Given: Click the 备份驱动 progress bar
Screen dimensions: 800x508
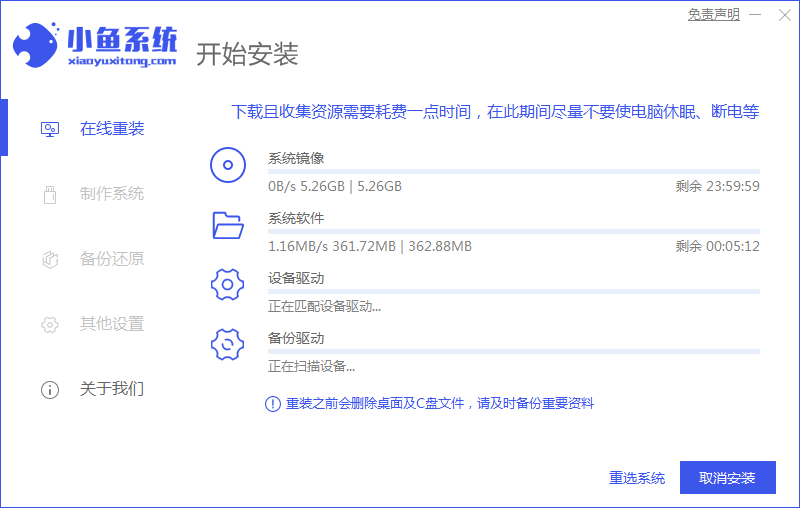Looking at the screenshot, I should [x=513, y=352].
